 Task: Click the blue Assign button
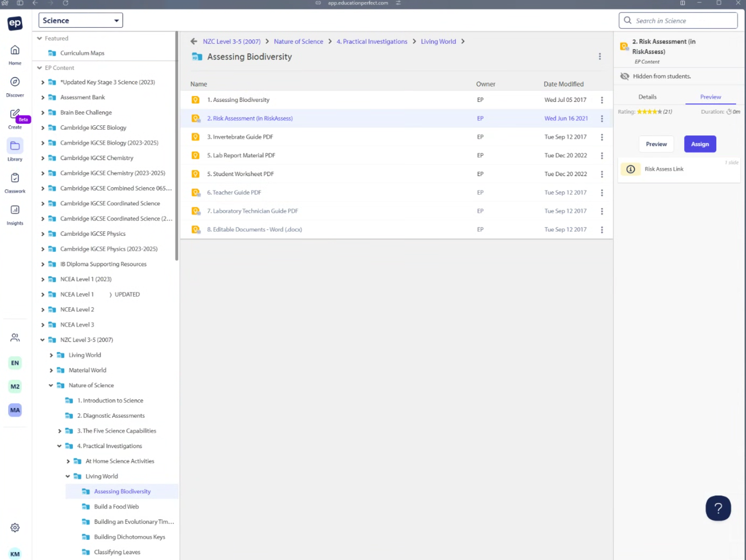(700, 144)
